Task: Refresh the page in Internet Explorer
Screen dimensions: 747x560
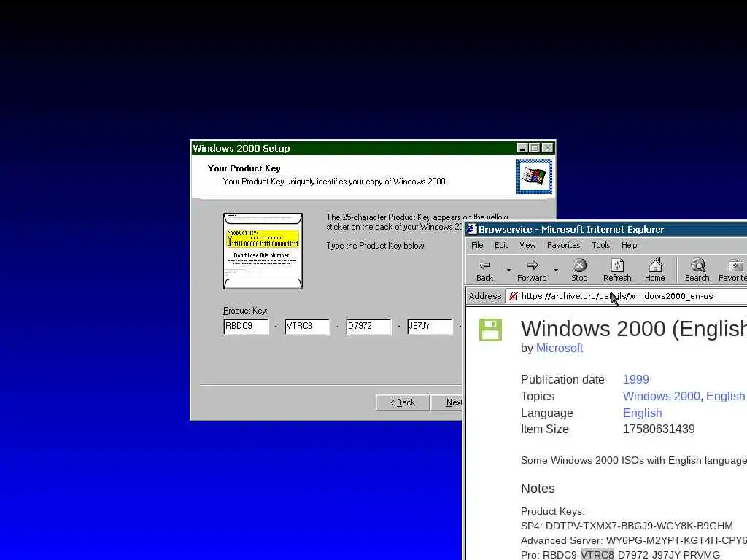Action: coord(617,270)
